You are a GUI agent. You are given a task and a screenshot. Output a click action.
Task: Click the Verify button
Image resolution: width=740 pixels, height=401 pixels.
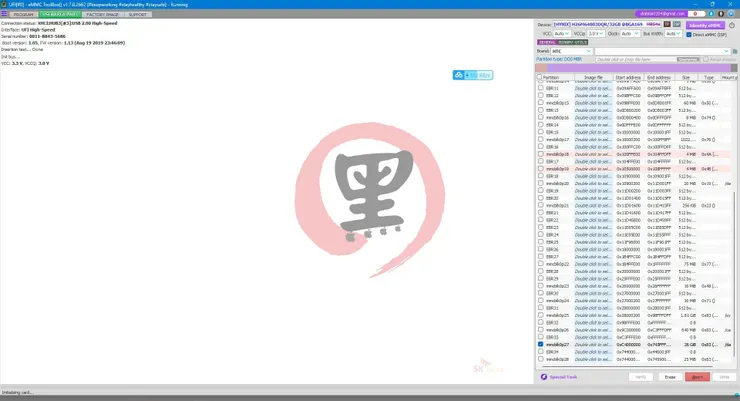pyautogui.click(x=641, y=377)
